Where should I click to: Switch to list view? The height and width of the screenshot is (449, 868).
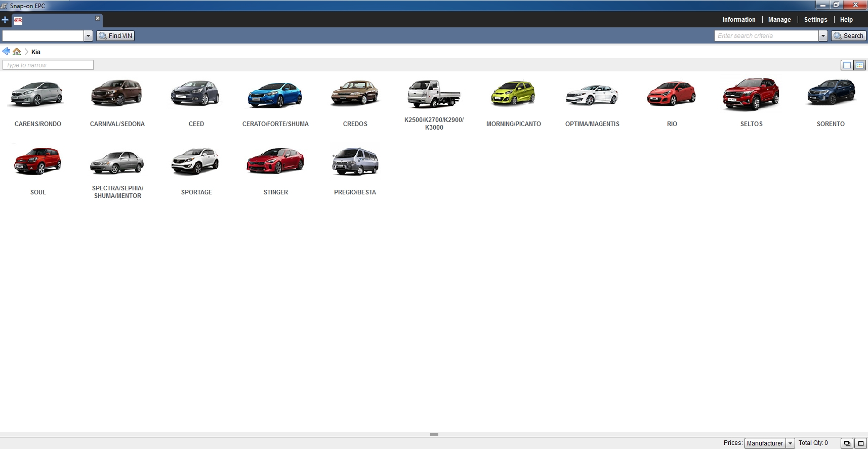(x=846, y=65)
